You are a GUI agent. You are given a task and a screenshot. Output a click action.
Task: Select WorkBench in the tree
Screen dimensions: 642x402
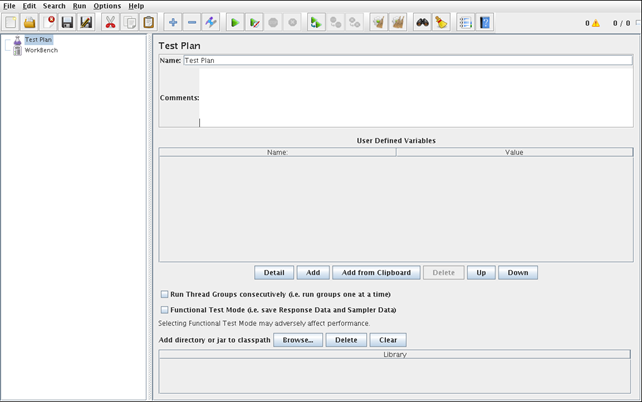pyautogui.click(x=41, y=50)
